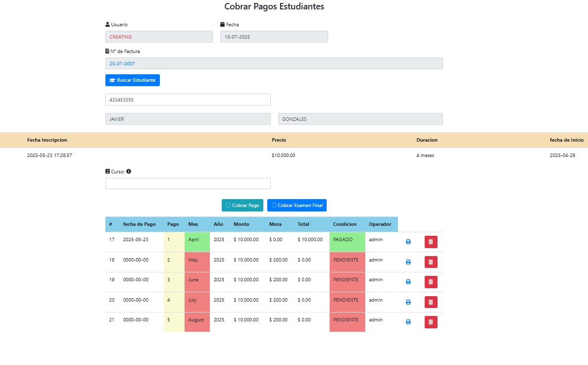Screen dimensions: 588x365
Task: Print the June payment row
Action: pos(408,282)
